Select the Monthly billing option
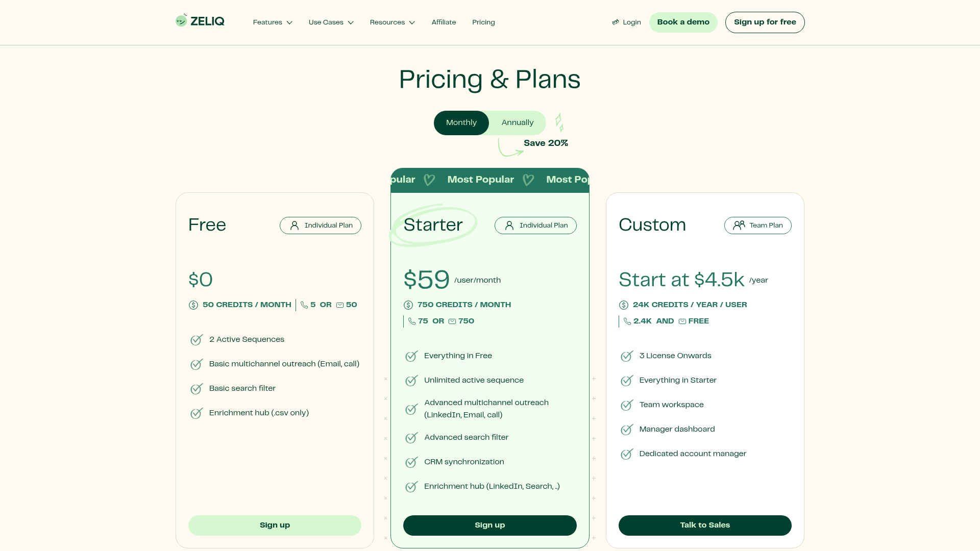Viewport: 980px width, 551px height. point(461,122)
